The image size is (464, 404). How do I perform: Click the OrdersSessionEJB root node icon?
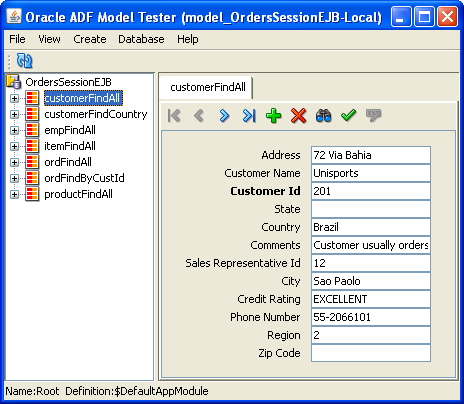[14, 82]
